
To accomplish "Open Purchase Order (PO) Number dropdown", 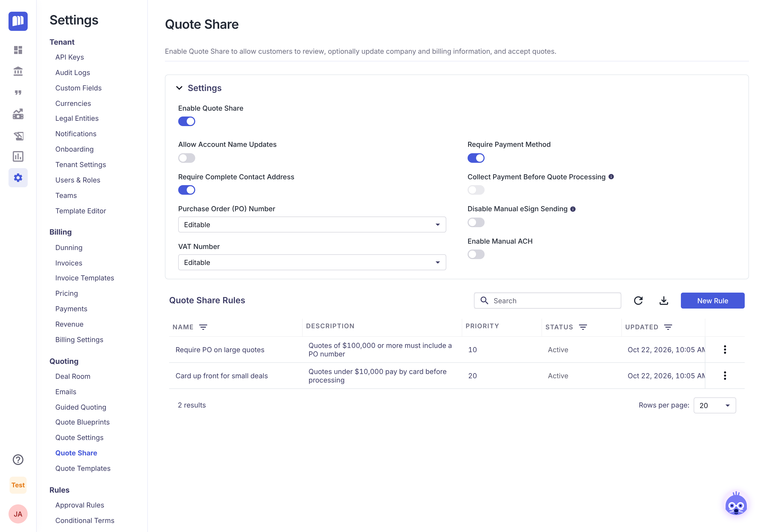I will pos(312,225).
